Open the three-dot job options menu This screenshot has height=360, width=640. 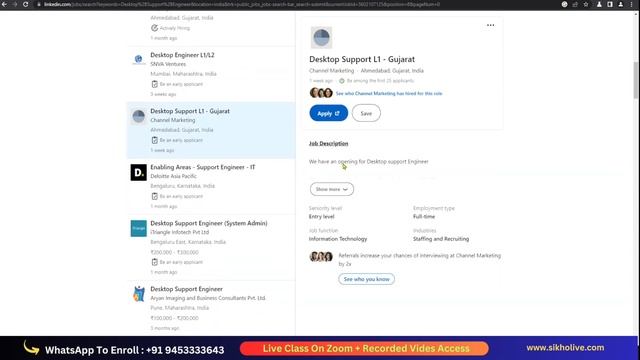[x=490, y=25]
